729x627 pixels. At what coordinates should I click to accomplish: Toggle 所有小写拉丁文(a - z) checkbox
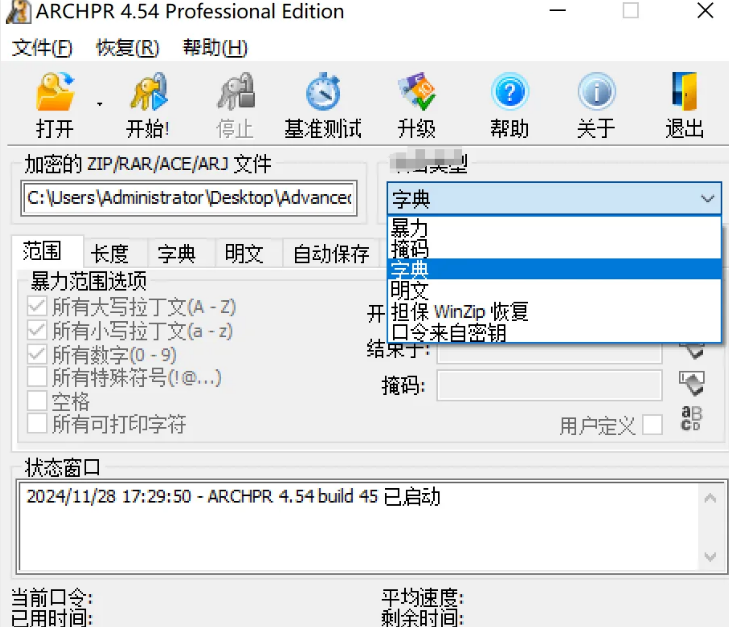click(37, 330)
